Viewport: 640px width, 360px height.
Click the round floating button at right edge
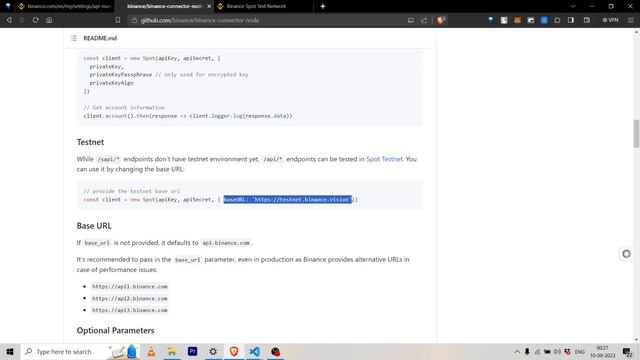click(626, 254)
